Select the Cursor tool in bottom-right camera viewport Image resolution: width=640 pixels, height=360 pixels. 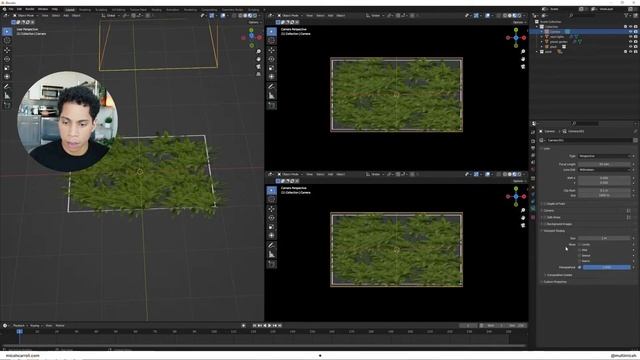coord(271,199)
